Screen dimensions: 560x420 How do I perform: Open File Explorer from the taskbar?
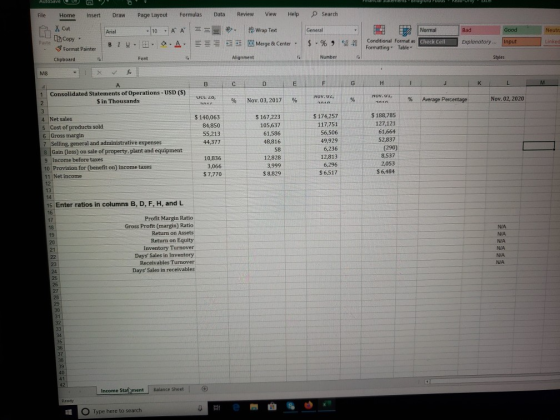click(x=254, y=406)
